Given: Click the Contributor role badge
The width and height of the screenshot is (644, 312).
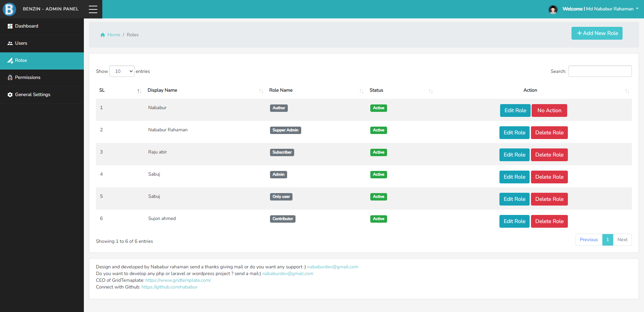Looking at the screenshot, I should pos(283,219).
